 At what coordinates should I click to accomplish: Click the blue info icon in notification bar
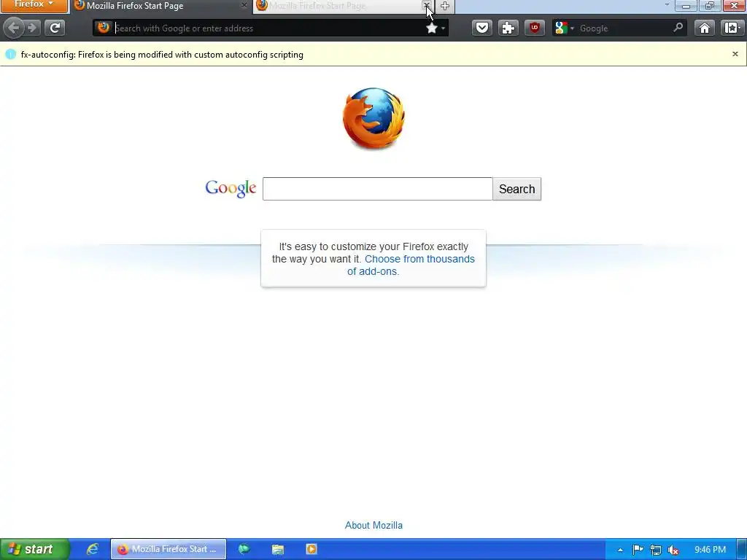(x=10, y=54)
